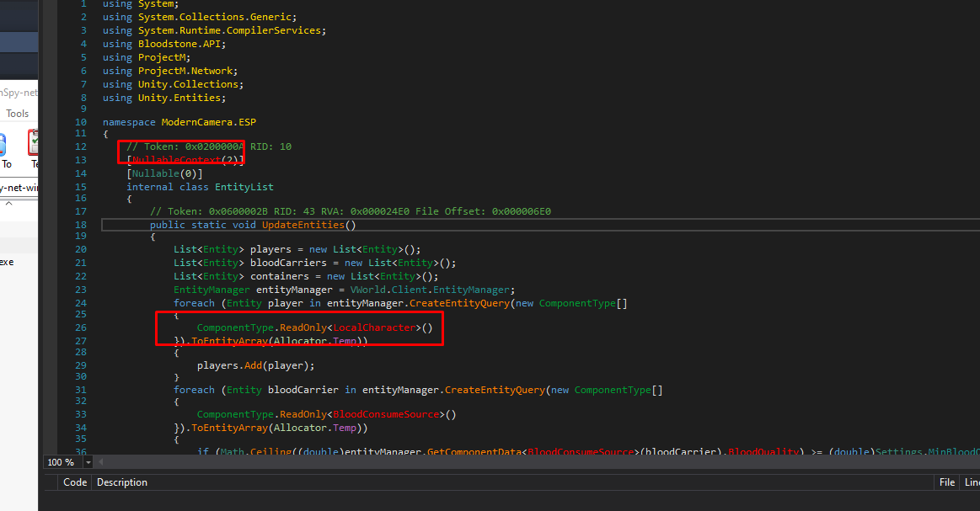This screenshot has height=511, width=980.
Task: Sort the list by Code column
Action: 75,482
